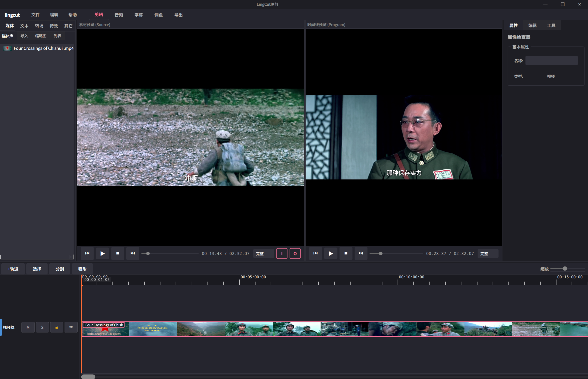Click the Program preview seek slider
Viewport: 588px width, 379px height.
pos(396,254)
